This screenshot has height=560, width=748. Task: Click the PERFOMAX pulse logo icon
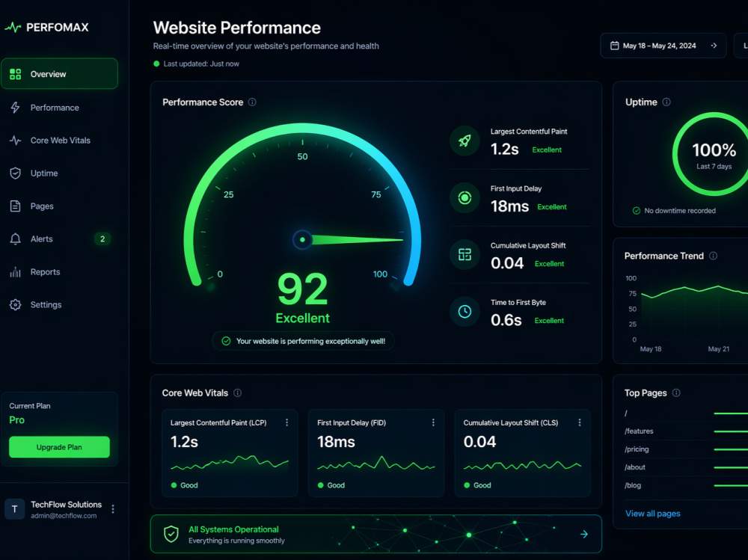(13, 27)
